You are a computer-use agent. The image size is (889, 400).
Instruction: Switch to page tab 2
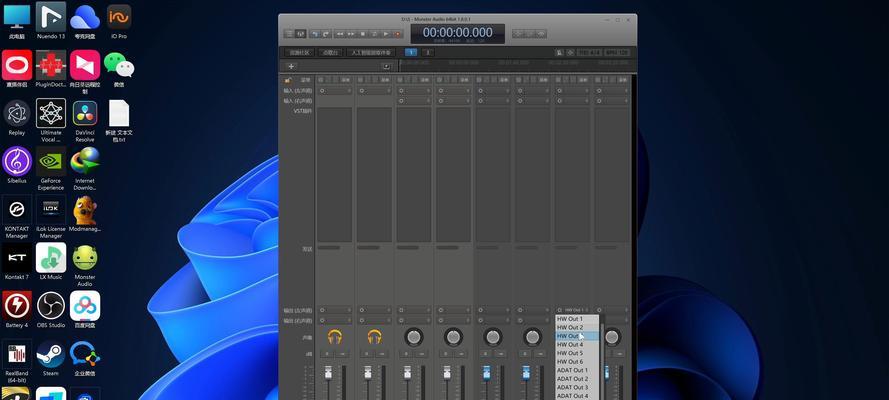point(427,53)
